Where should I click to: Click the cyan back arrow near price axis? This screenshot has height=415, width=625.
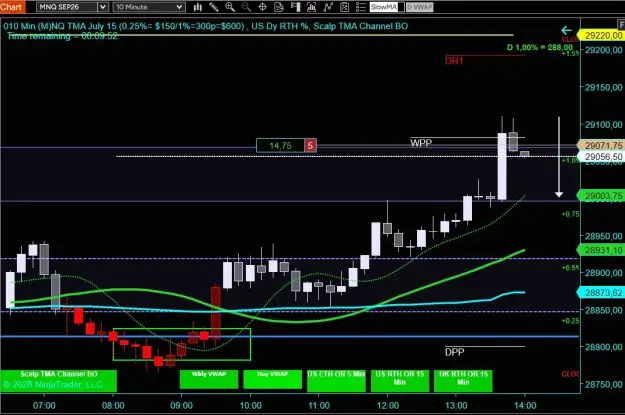[x=566, y=30]
